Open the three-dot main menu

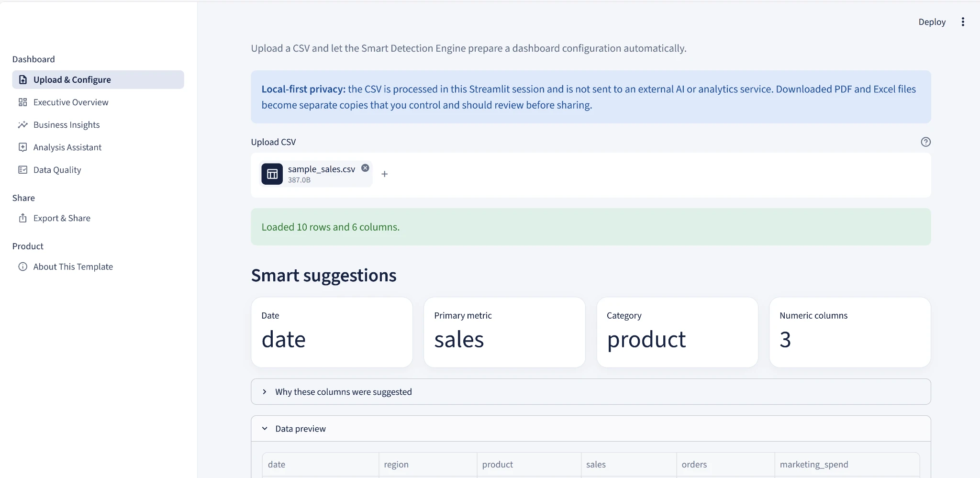[x=963, y=22]
